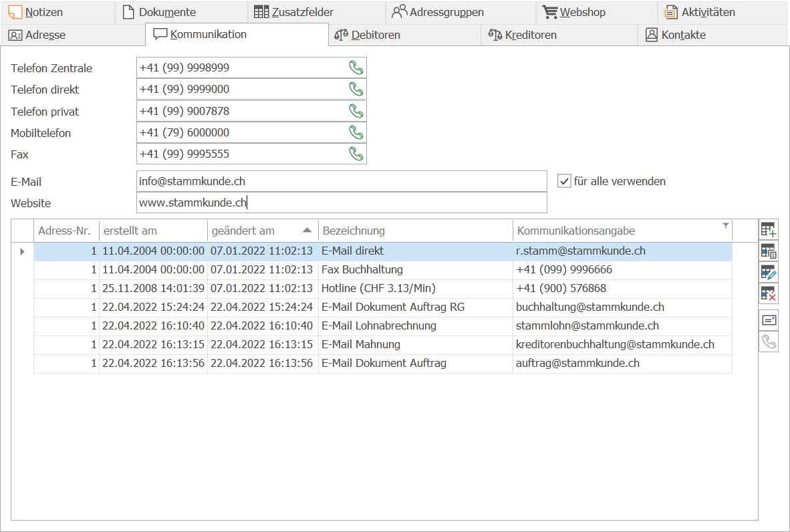
Task: Click the edit row pencil icon
Action: (x=769, y=273)
